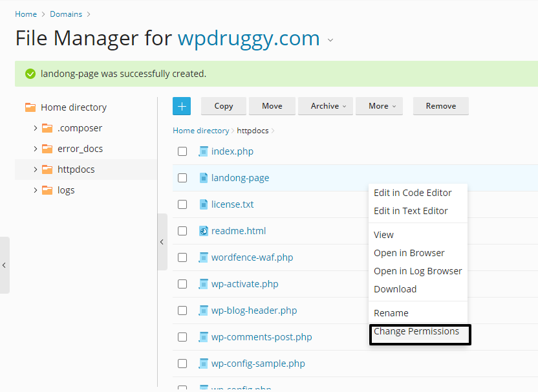Click the license.txt document icon
The height and width of the screenshot is (392, 538).
coord(203,204)
